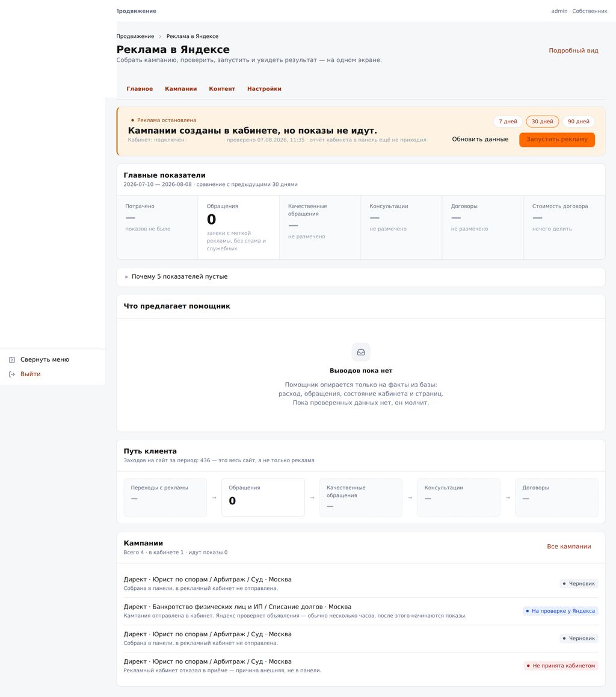Click the "Выводов пока нет" heading
This screenshot has height=697, width=616.
coord(361,370)
